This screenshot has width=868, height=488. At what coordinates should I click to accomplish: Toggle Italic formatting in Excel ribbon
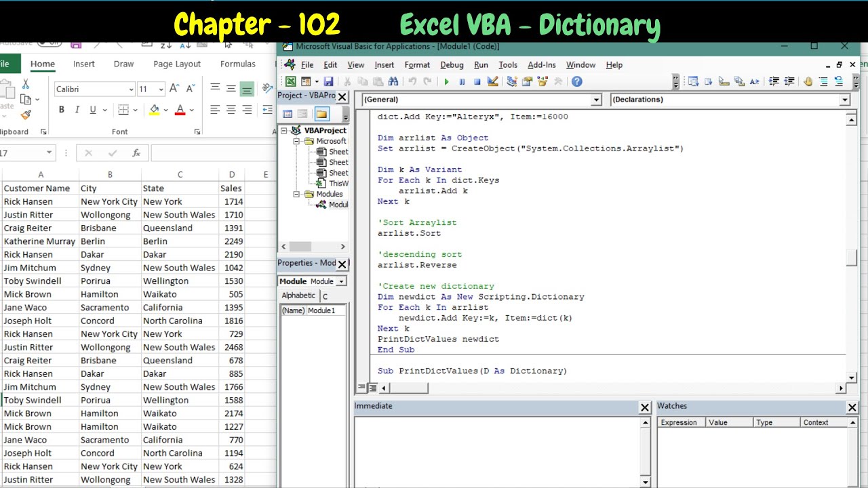(77, 110)
